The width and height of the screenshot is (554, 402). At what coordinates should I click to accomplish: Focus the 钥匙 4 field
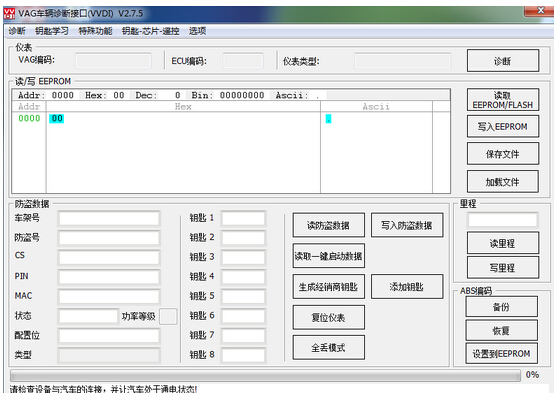[243, 277]
